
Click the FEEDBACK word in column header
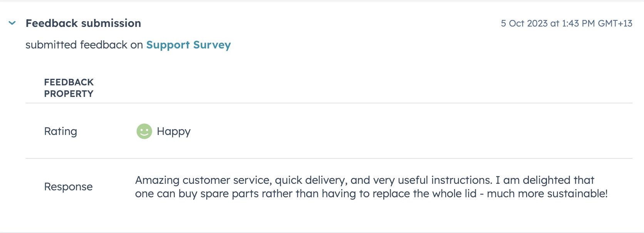(69, 82)
